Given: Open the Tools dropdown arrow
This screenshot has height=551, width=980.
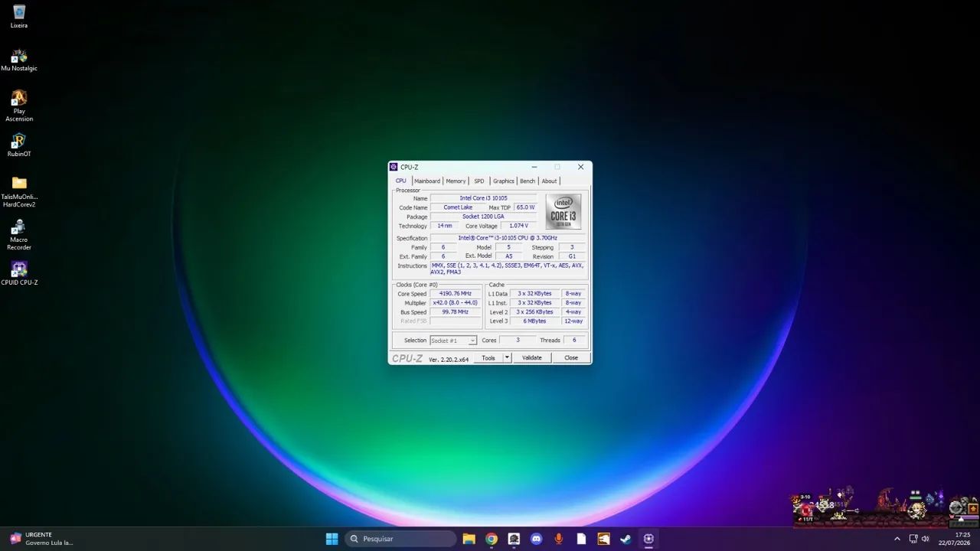Looking at the screenshot, I should pyautogui.click(x=507, y=357).
